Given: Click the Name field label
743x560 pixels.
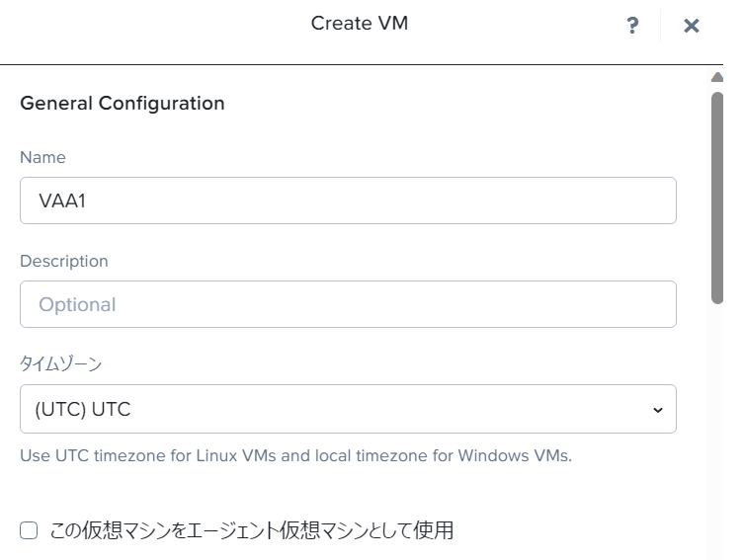Looking at the screenshot, I should click(x=42, y=157).
